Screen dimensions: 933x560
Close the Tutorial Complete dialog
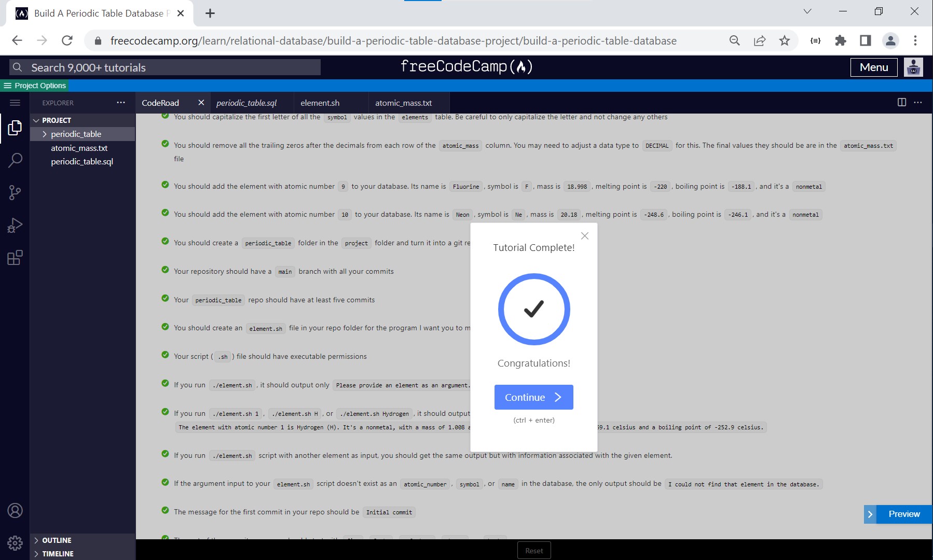(x=585, y=236)
